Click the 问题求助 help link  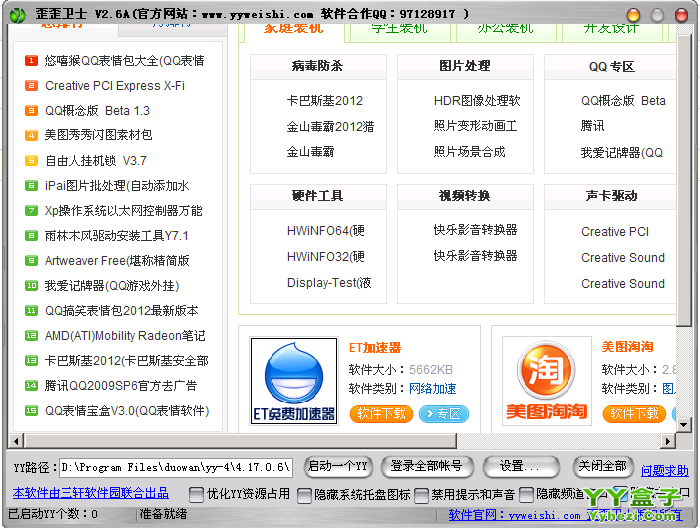tap(664, 470)
